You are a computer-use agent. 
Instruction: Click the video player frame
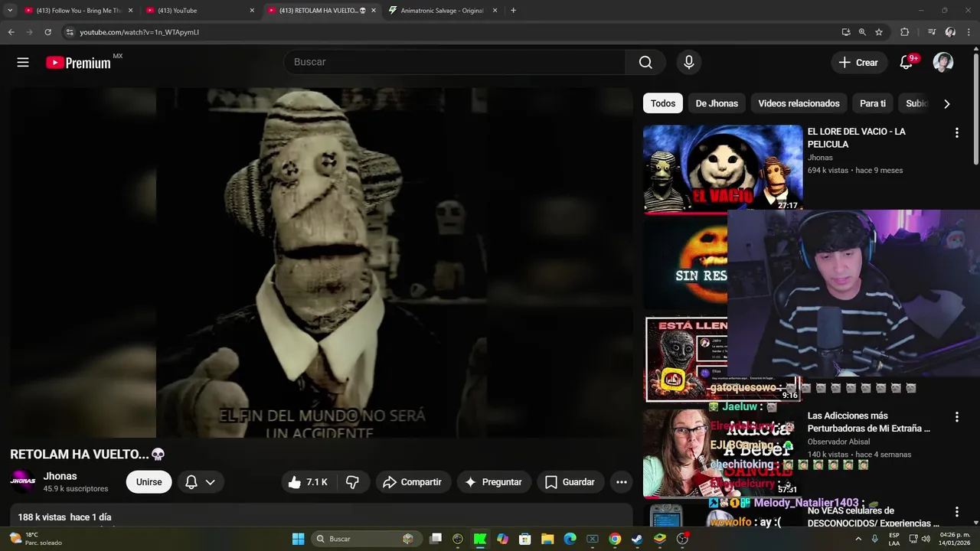pos(321,262)
